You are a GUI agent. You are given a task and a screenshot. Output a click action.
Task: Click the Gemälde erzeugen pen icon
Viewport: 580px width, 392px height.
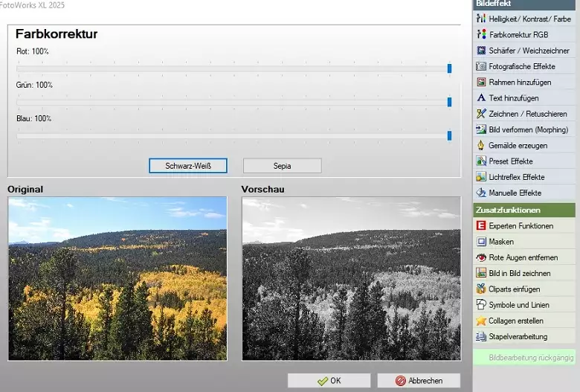tap(481, 145)
